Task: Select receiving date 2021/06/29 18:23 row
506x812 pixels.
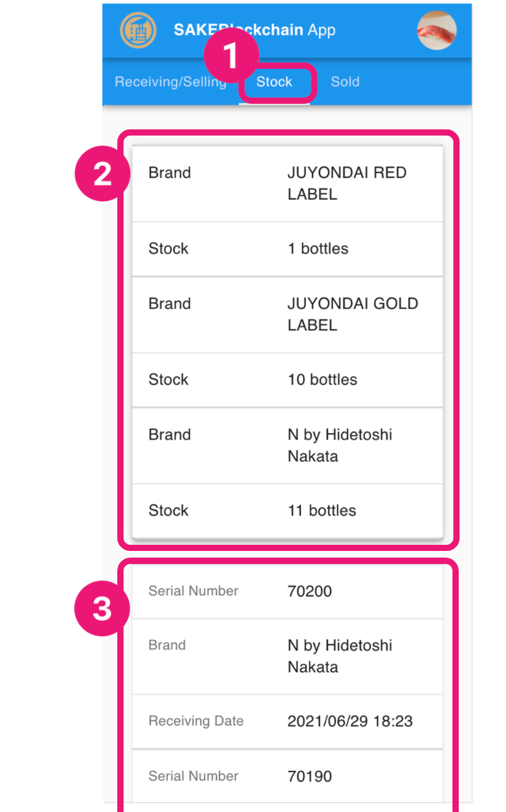Action: click(x=287, y=721)
